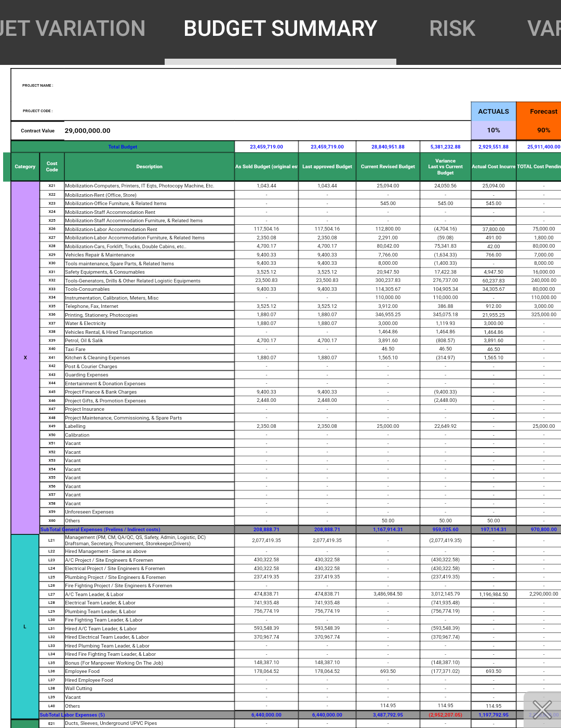Click the value 3,486,984.50 in L27 row
The image size is (561, 728).
(388, 594)
